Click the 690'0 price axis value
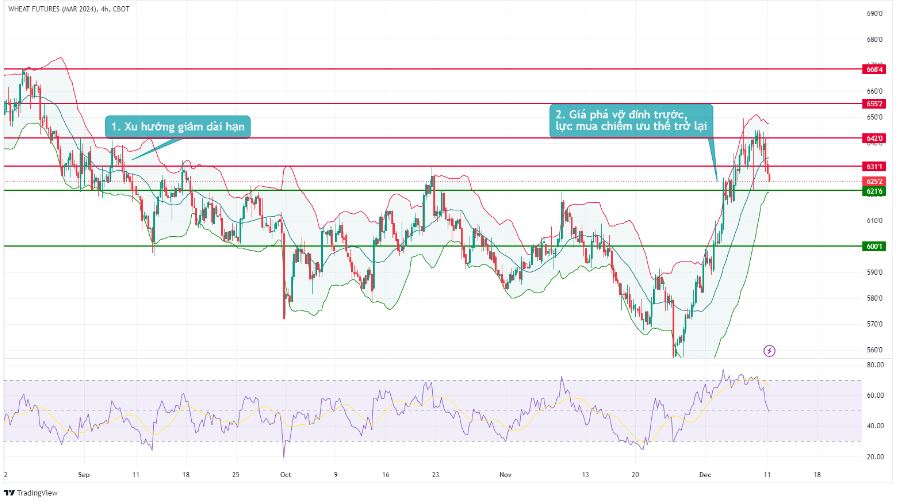This screenshot has height=502, width=901. click(x=874, y=14)
